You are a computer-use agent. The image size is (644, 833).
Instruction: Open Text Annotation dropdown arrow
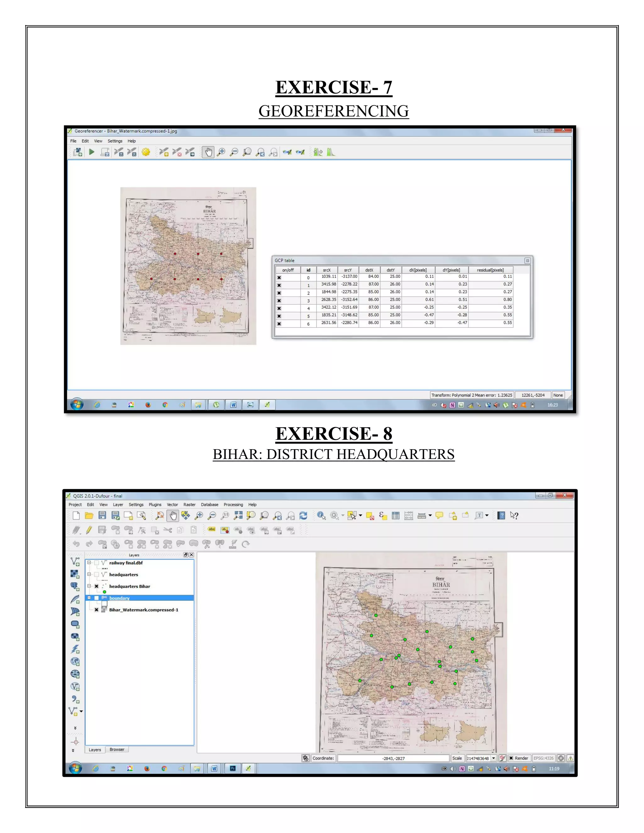coord(486,516)
